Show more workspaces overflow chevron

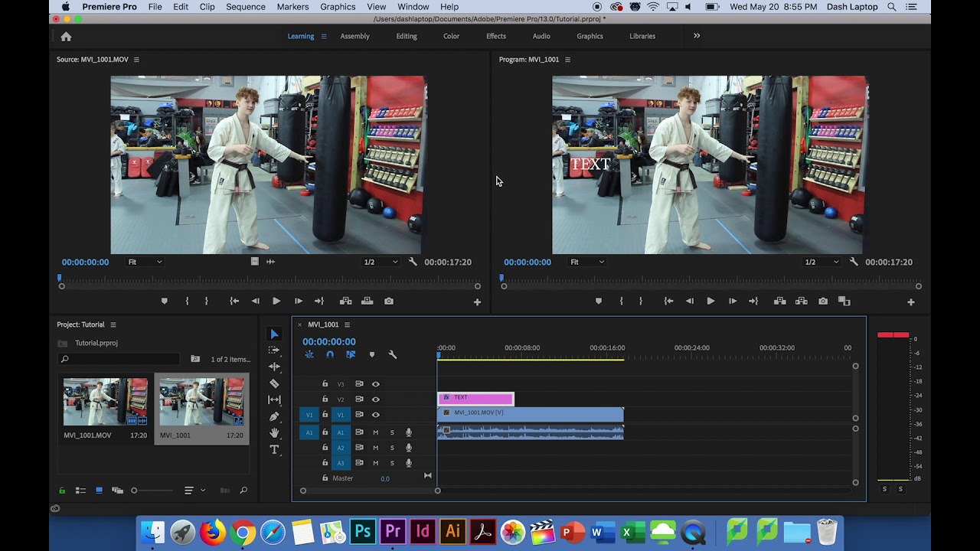[x=697, y=35]
